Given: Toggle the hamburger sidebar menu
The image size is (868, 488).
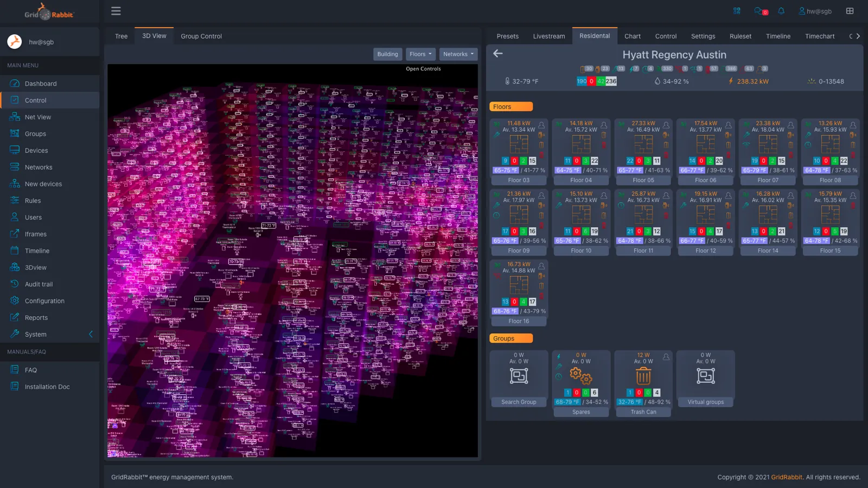Looking at the screenshot, I should [116, 11].
